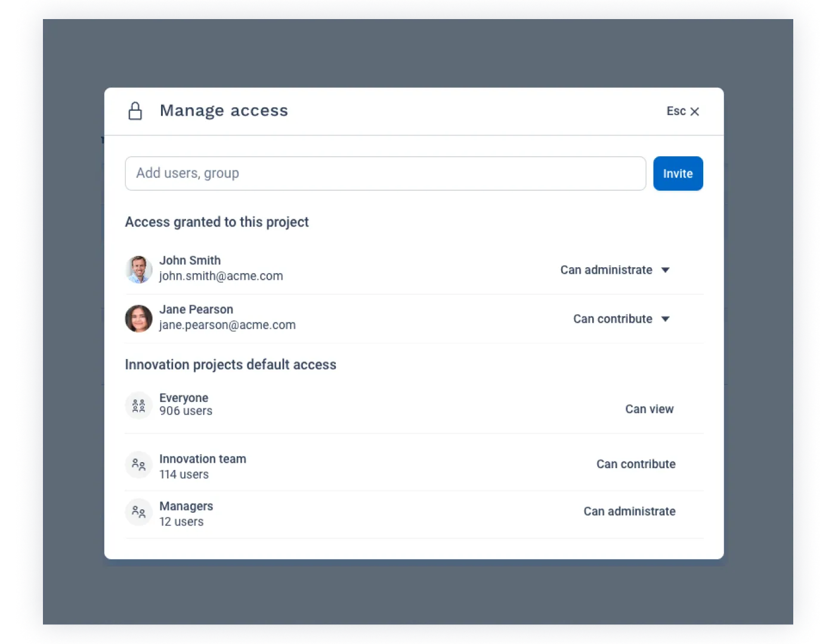The height and width of the screenshot is (644, 835).
Task: Click Jane Pearson's avatar photo
Action: click(139, 318)
